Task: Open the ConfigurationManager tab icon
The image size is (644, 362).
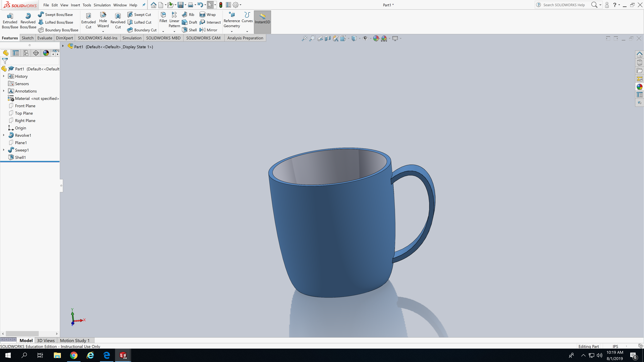Action: click(26, 53)
